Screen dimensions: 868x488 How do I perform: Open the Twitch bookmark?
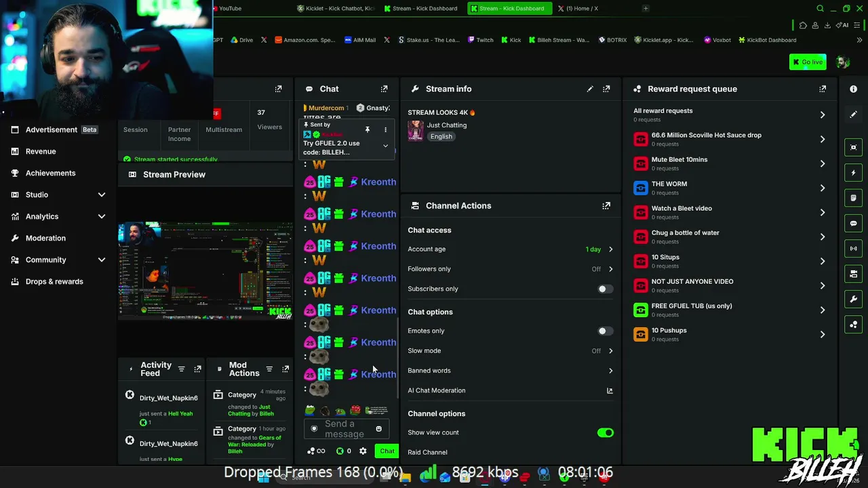point(481,40)
